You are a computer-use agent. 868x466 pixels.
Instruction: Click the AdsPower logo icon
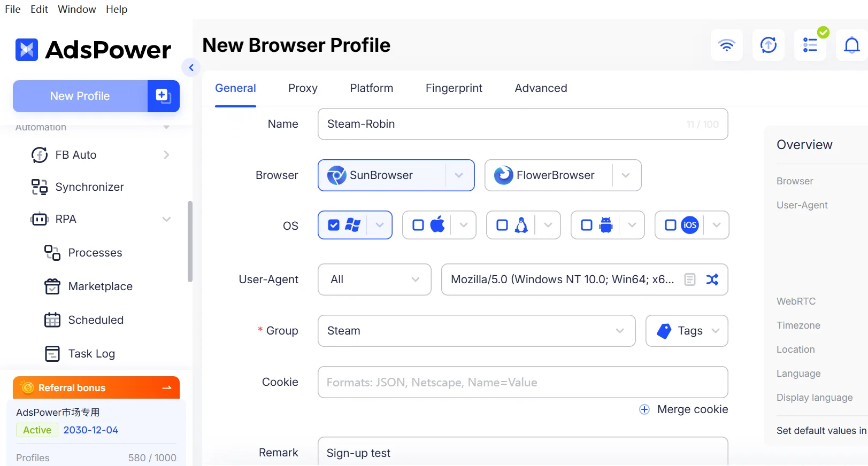27,50
